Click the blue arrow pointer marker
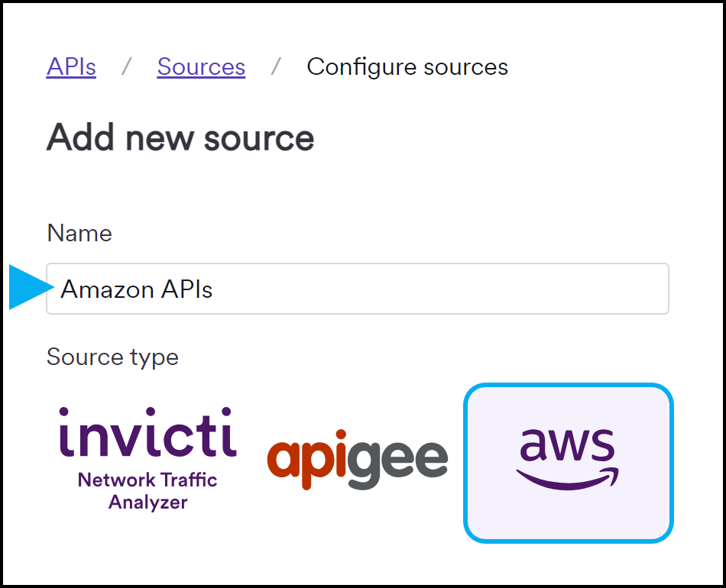This screenshot has width=726, height=588. click(23, 289)
